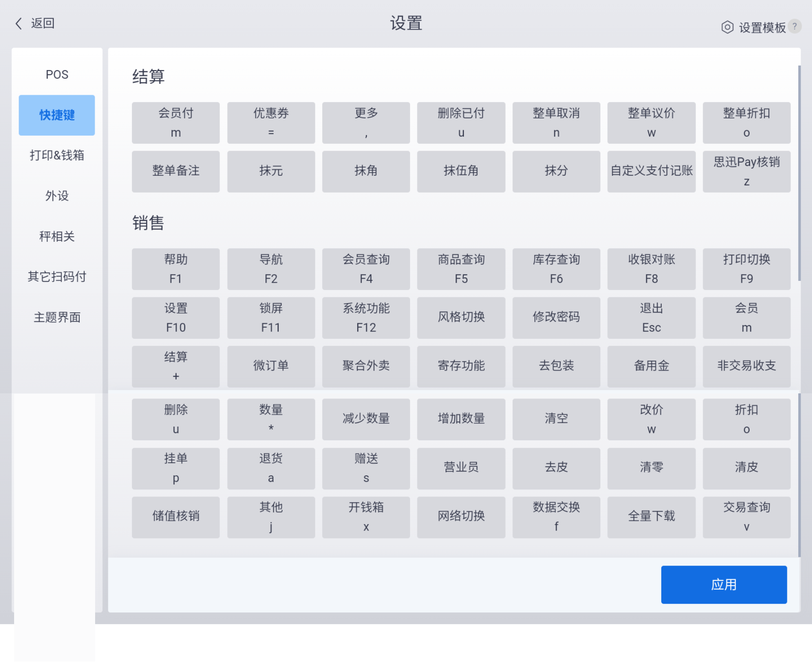This screenshot has width=812, height=662.
Task: Click the help question mark icon
Action: pos(795,26)
